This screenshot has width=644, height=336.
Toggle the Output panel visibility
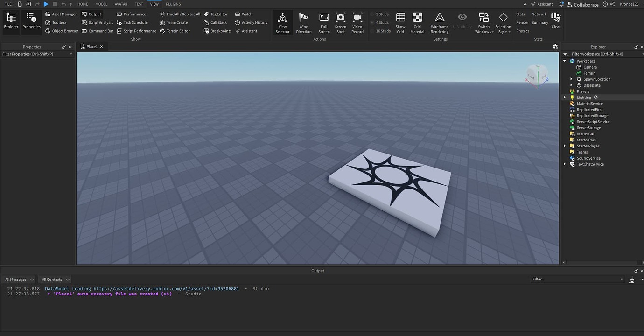[x=94, y=14]
